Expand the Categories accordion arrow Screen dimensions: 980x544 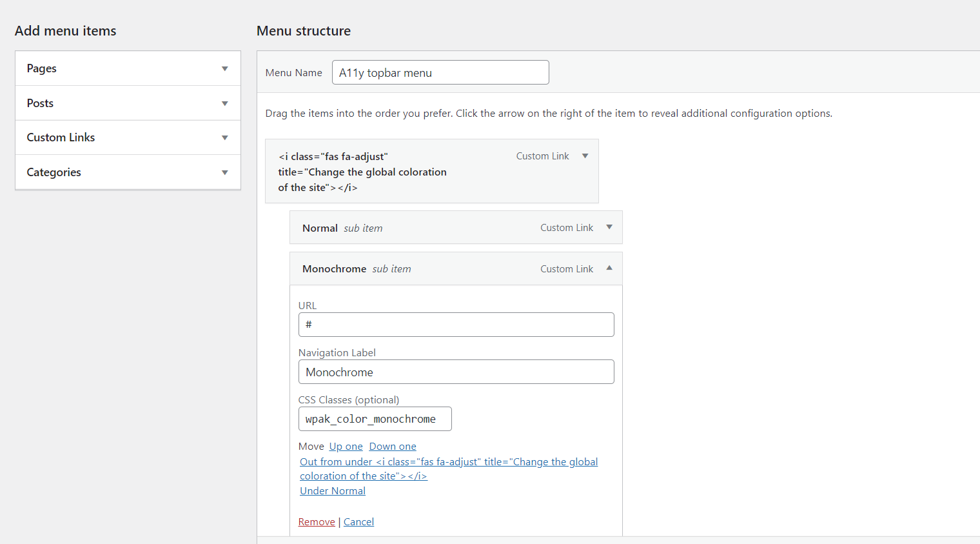[x=224, y=172]
